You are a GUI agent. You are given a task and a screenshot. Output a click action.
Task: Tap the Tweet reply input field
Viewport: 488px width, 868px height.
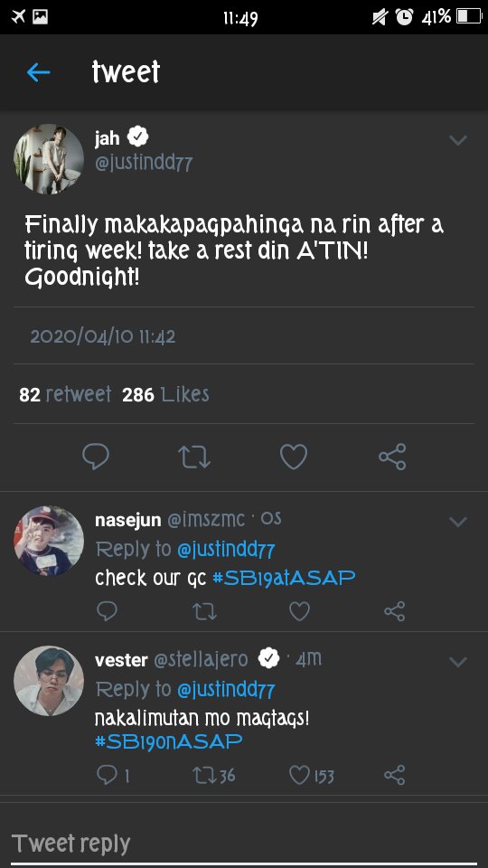click(244, 844)
